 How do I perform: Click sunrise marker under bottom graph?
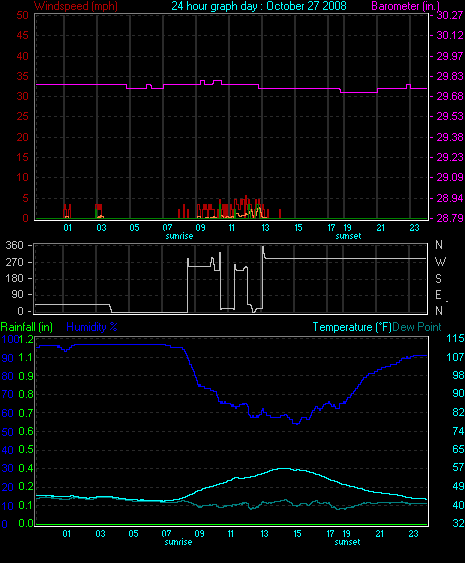(x=178, y=542)
